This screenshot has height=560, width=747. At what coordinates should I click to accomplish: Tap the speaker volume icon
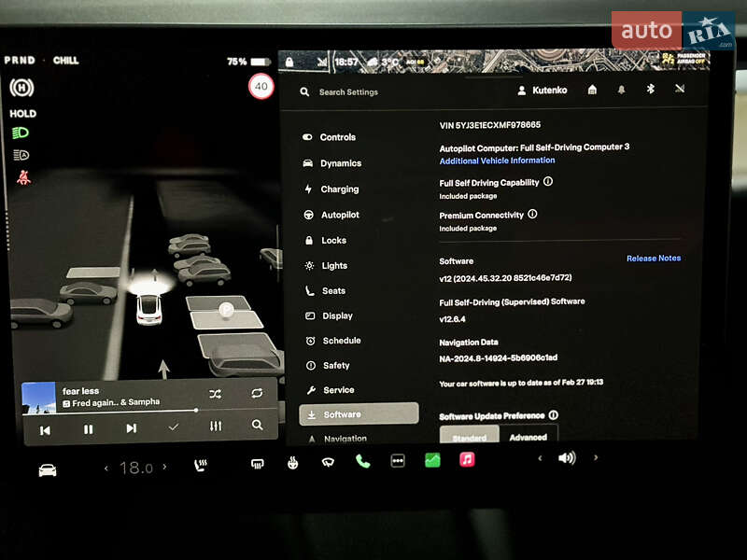[x=567, y=457]
